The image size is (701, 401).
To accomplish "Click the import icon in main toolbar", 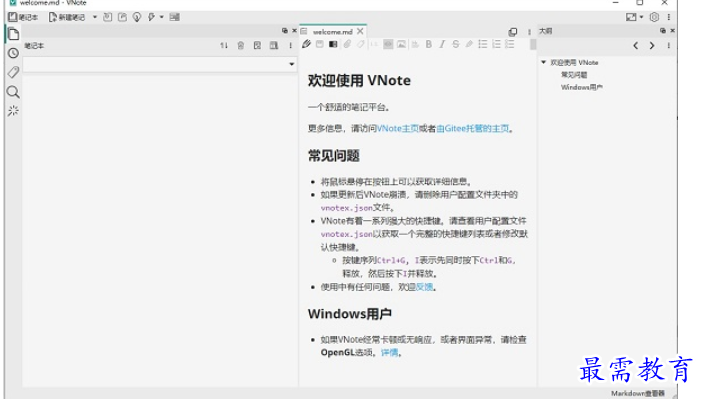I will (x=108, y=17).
